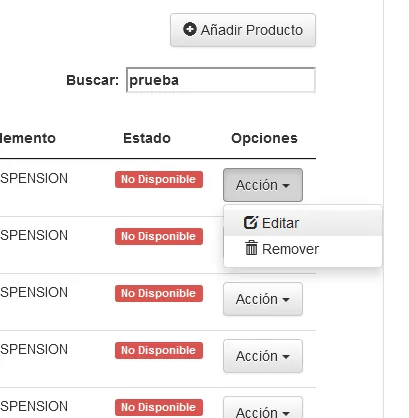Click the Añadir Producto button
Screen dimensions: 409x418
click(x=243, y=30)
